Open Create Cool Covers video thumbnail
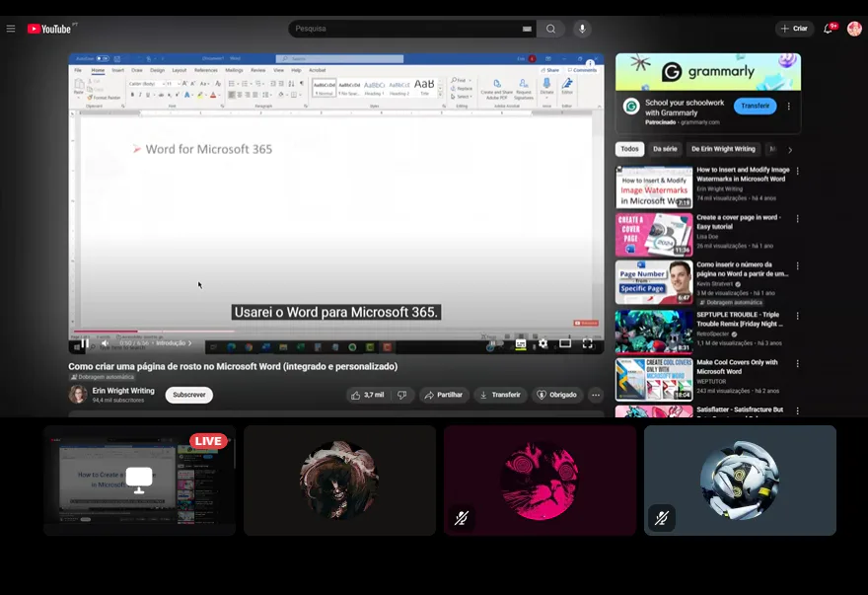Screen dimensions: 868x595 [654, 379]
